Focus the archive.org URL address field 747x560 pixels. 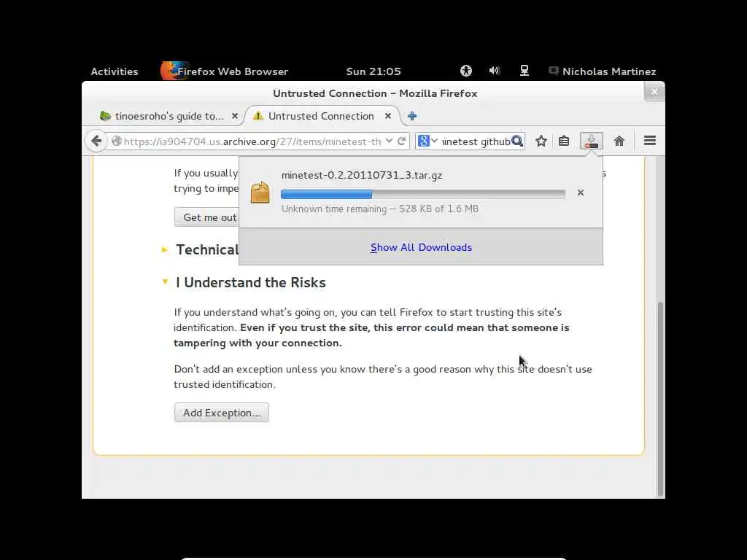click(252, 141)
